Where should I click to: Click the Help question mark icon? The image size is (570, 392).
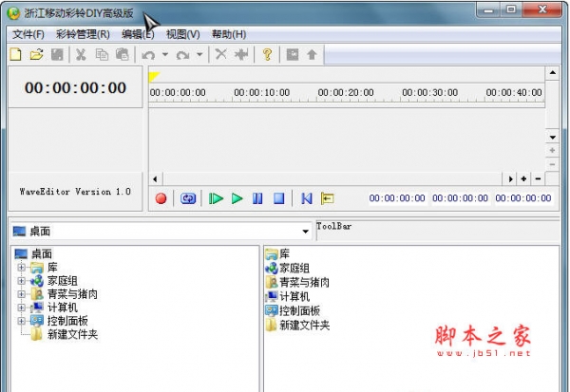tap(267, 54)
